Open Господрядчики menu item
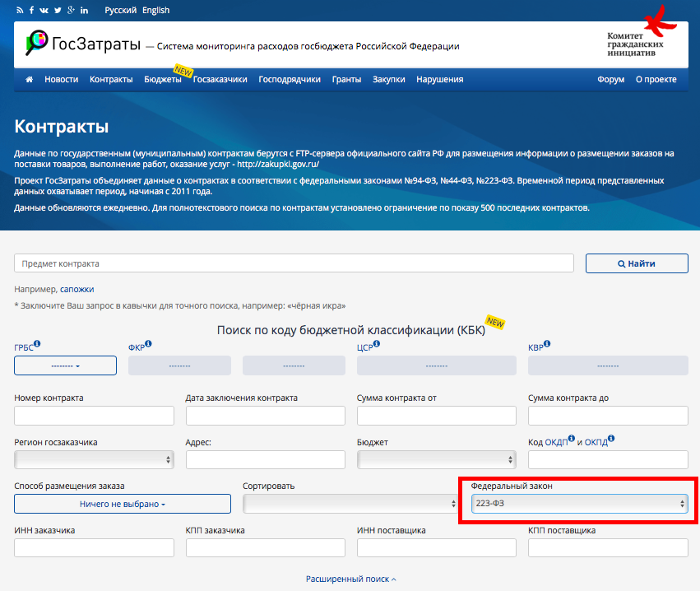Screen dimensions: 700x591 290,79
